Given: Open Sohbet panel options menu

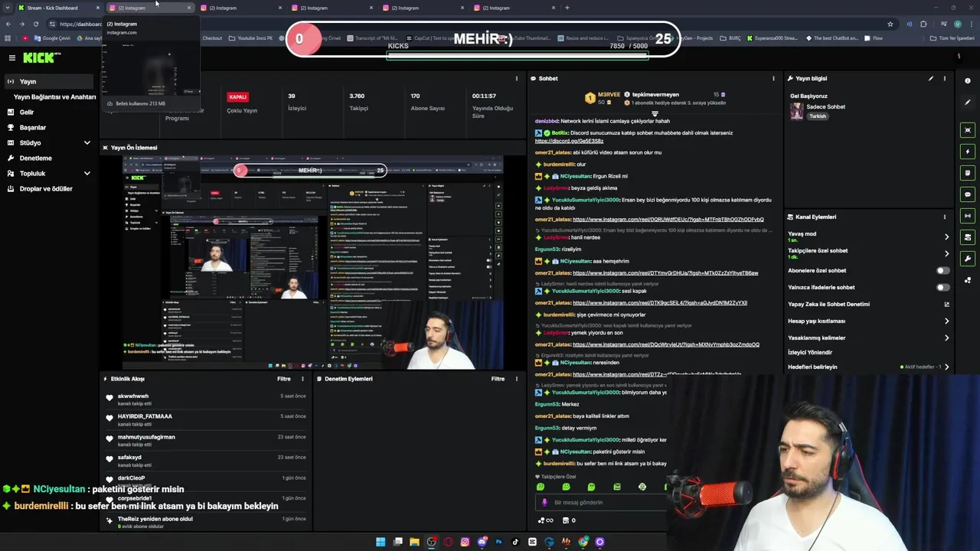Looking at the screenshot, I should 773,78.
